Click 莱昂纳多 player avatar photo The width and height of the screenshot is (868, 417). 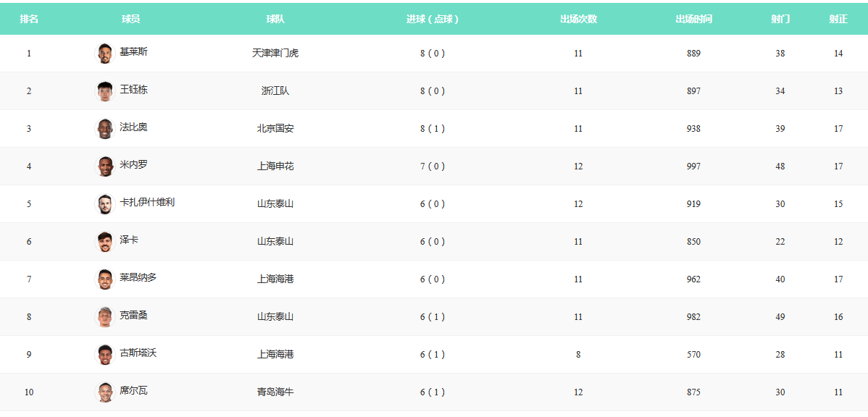point(105,279)
